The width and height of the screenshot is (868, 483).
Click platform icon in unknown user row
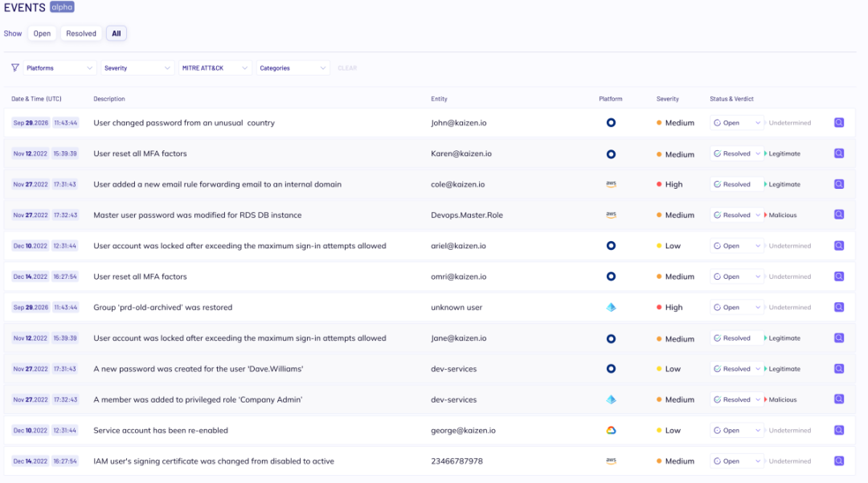(611, 307)
